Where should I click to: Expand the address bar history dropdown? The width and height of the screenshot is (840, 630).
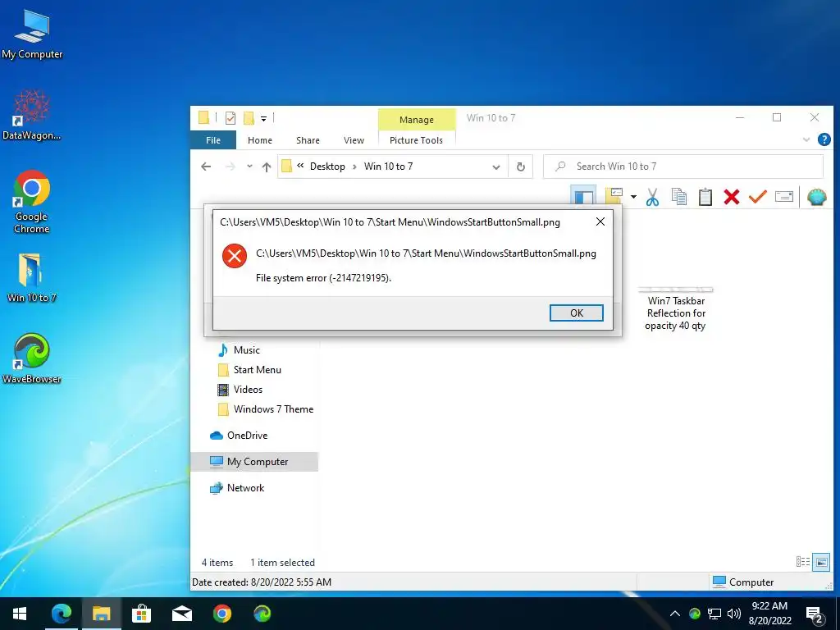click(496, 167)
